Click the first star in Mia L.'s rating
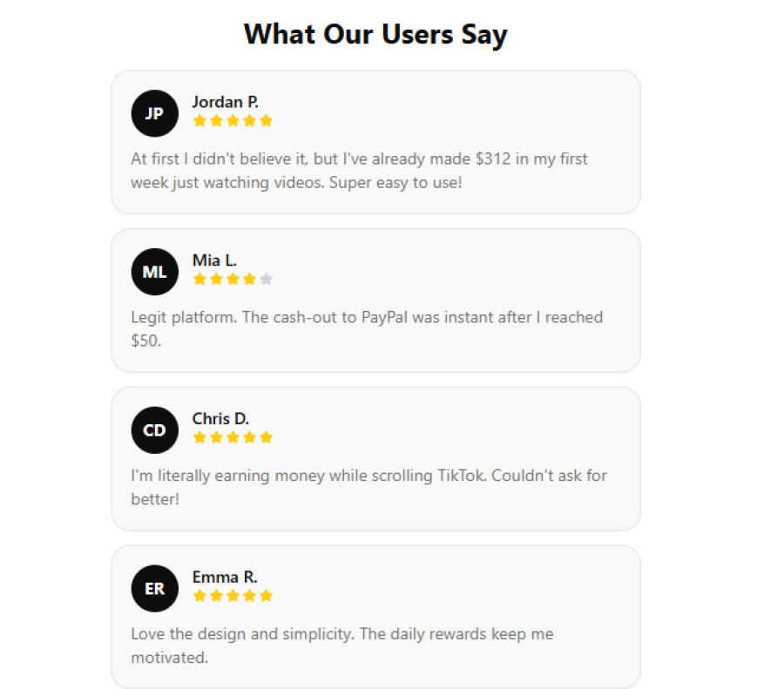This screenshot has width=784, height=689. click(199, 280)
